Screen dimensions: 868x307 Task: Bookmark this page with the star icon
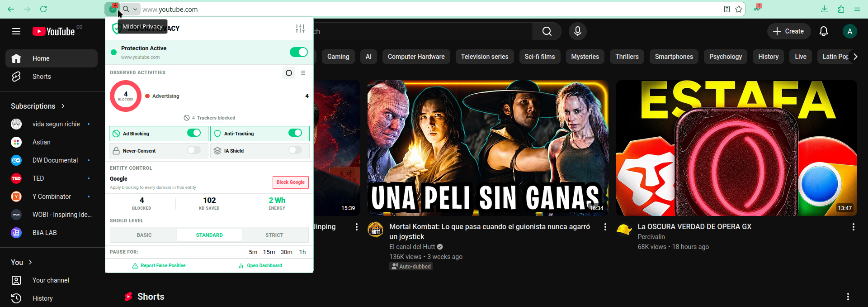click(739, 9)
